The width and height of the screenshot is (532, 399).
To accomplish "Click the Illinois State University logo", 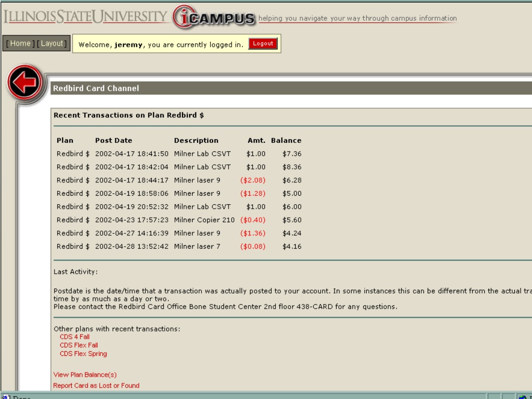I will coord(86,17).
